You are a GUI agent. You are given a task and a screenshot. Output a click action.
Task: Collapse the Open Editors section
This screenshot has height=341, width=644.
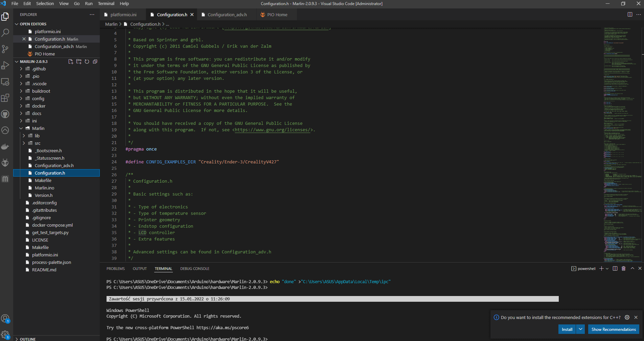[17, 24]
